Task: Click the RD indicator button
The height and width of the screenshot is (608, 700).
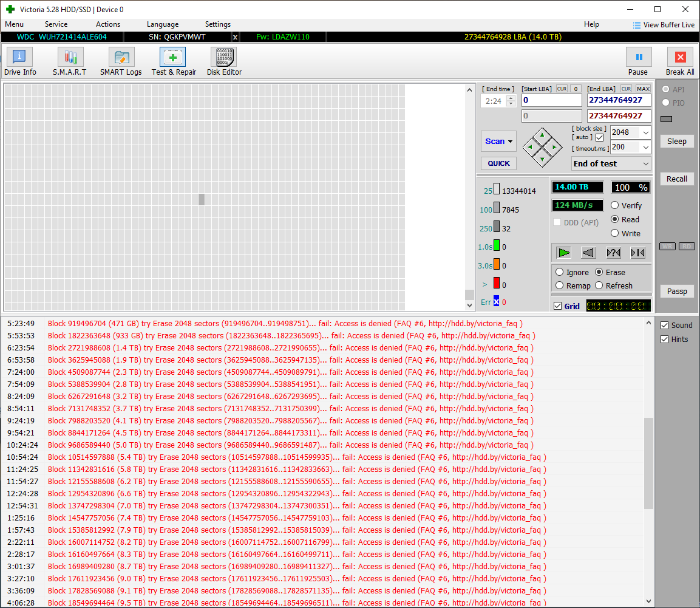Action: [x=687, y=246]
